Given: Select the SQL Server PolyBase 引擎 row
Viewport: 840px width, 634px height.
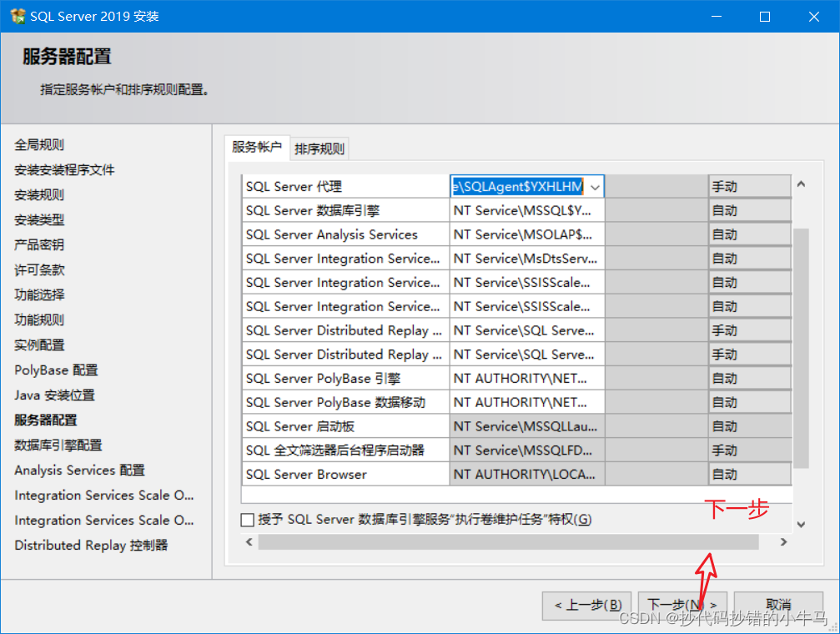Looking at the screenshot, I should coord(345,379).
